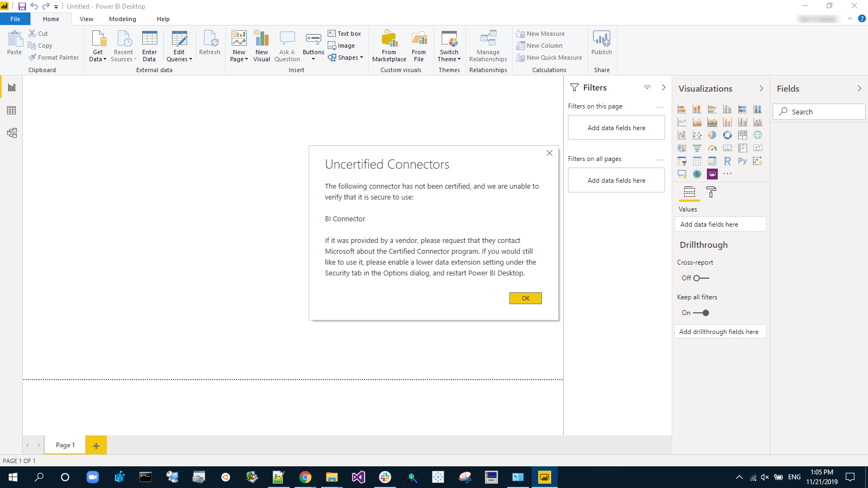The image size is (868, 488).
Task: Click the Text box button
Action: pos(344,34)
